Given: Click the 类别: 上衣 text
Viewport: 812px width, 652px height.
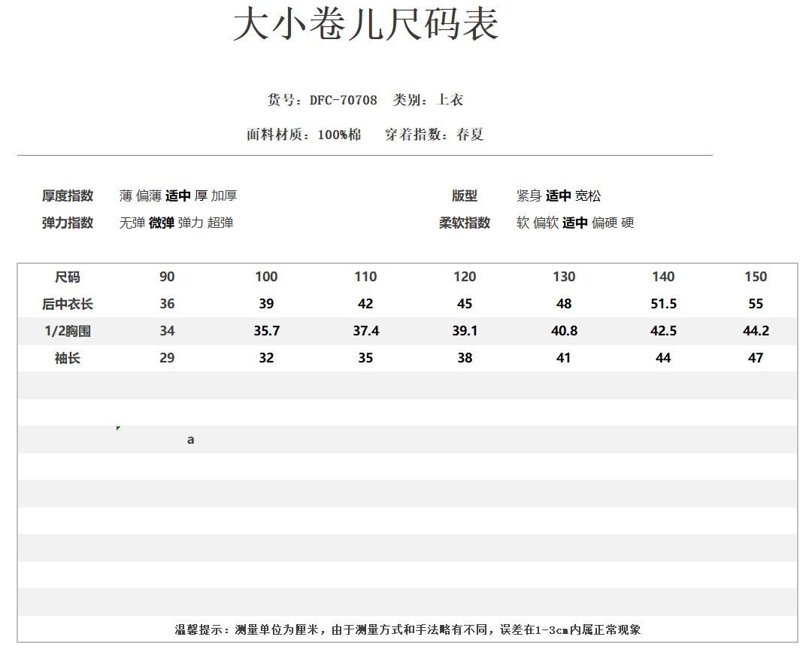Looking at the screenshot, I should [x=428, y=99].
